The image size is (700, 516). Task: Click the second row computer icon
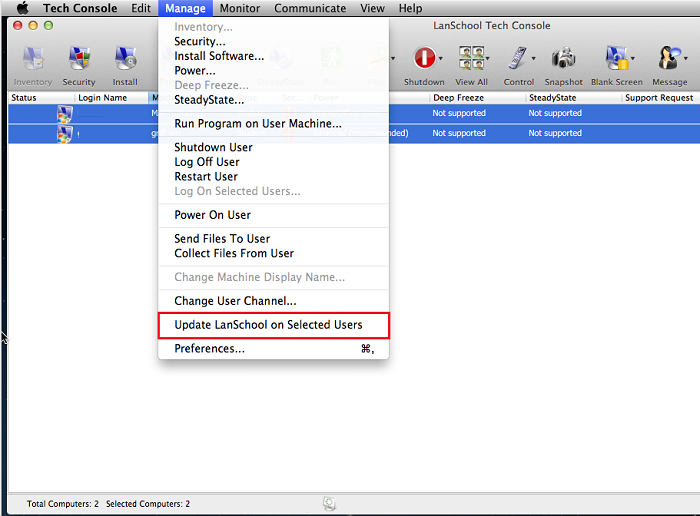65,134
